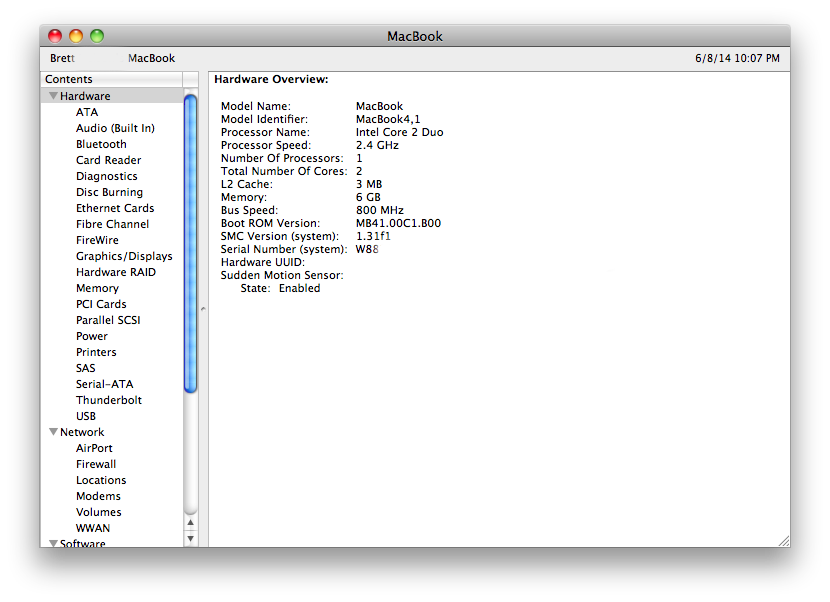
Task: Select Printers entry
Action: coord(96,352)
